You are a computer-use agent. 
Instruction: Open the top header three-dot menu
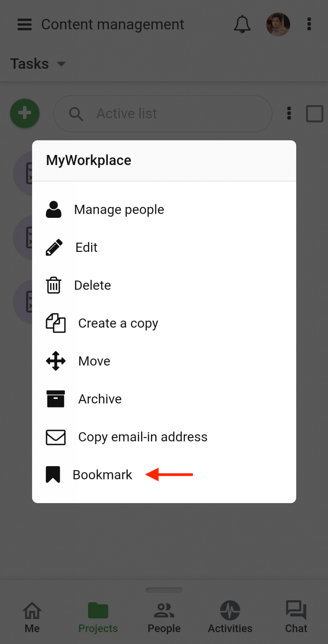(309, 24)
